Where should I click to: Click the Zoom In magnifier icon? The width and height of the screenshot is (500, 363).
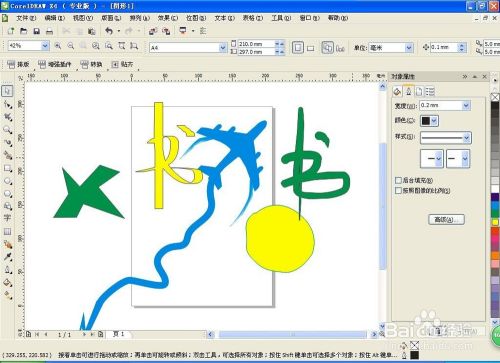(58, 46)
